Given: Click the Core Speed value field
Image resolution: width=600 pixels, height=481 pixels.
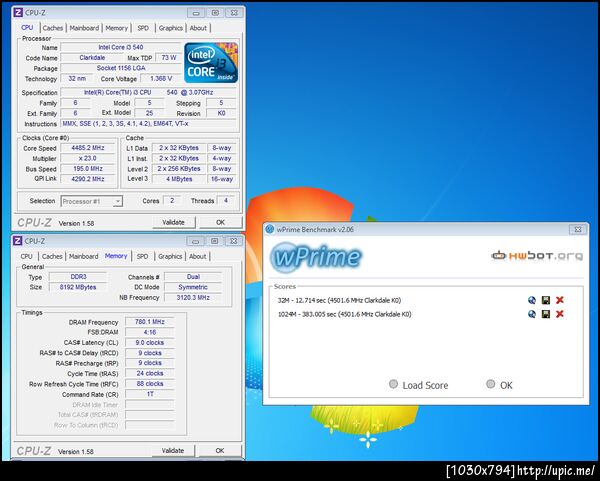Looking at the screenshot, I should pos(88,148).
